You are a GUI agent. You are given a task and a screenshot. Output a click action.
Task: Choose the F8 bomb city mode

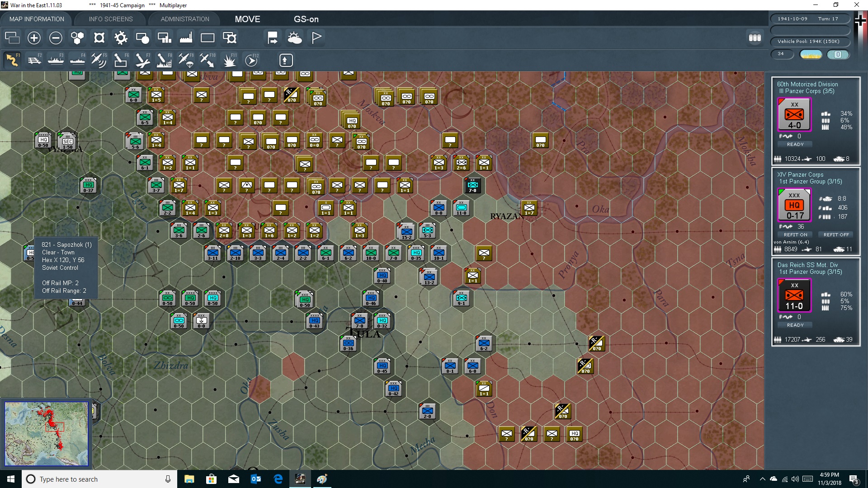164,60
